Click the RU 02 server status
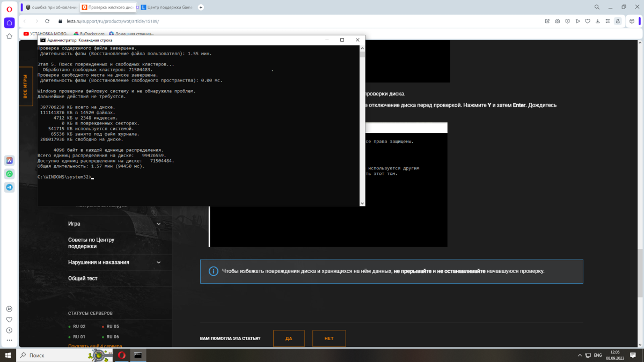 77,327
